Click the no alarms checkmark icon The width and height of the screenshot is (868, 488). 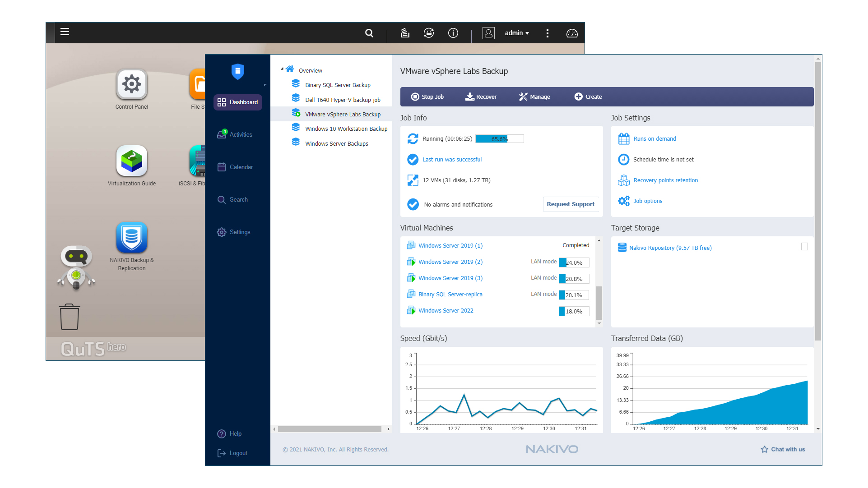point(413,204)
